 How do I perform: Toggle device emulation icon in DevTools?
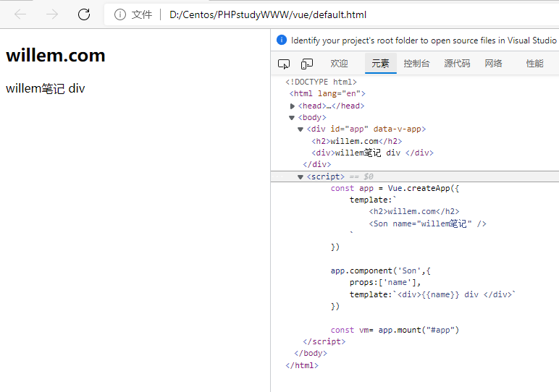tap(306, 64)
